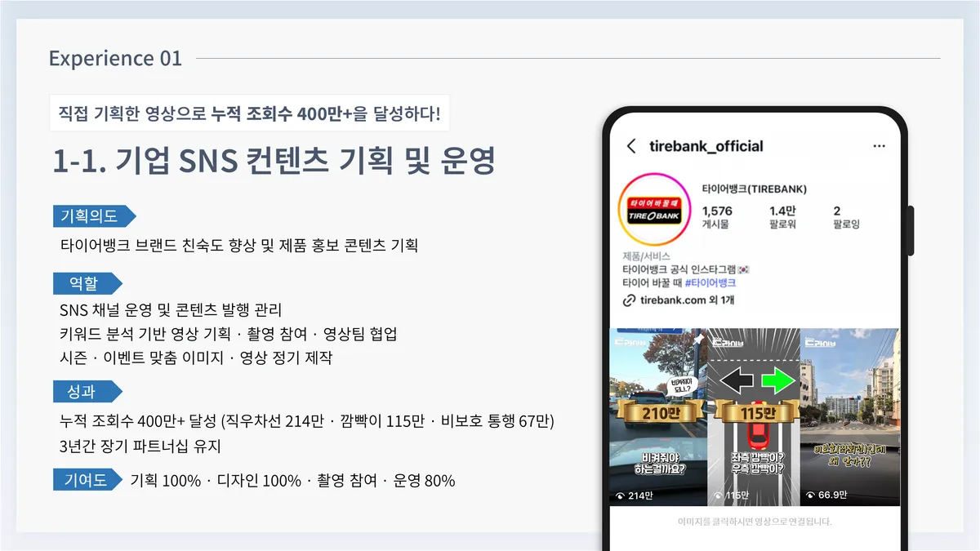Click the 타이어뱅크 공식 인스타그램 bio line
The width and height of the screenshot is (980, 551).
tap(686, 269)
